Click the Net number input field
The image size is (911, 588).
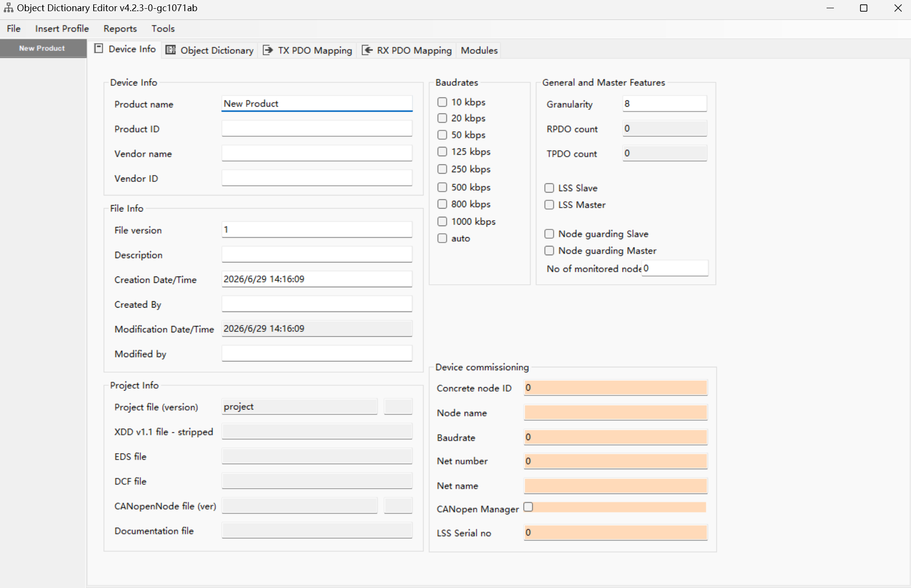(616, 461)
